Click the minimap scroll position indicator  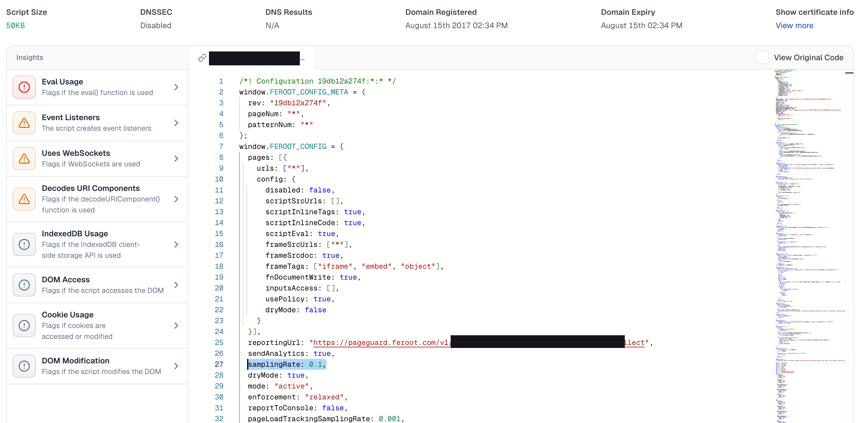[849, 73]
